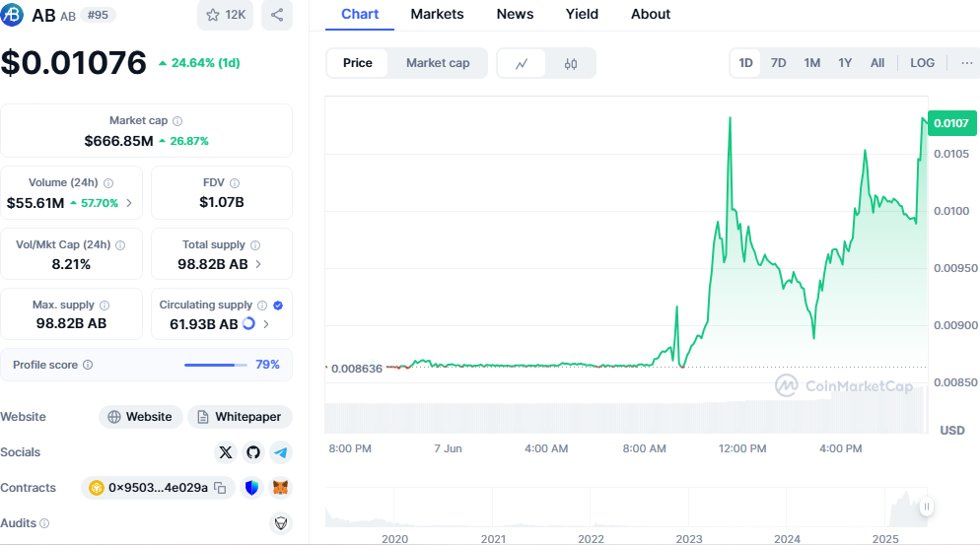Image resolution: width=980 pixels, height=545 pixels.
Task: Open the Yield tab
Action: click(x=582, y=15)
